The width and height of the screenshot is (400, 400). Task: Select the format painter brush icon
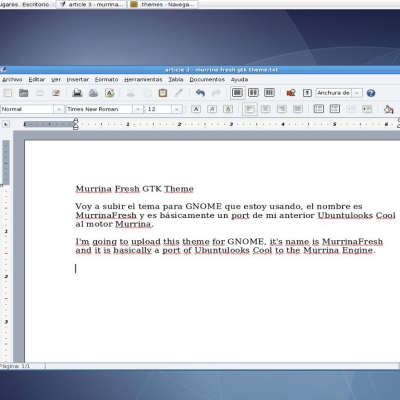coord(179,93)
